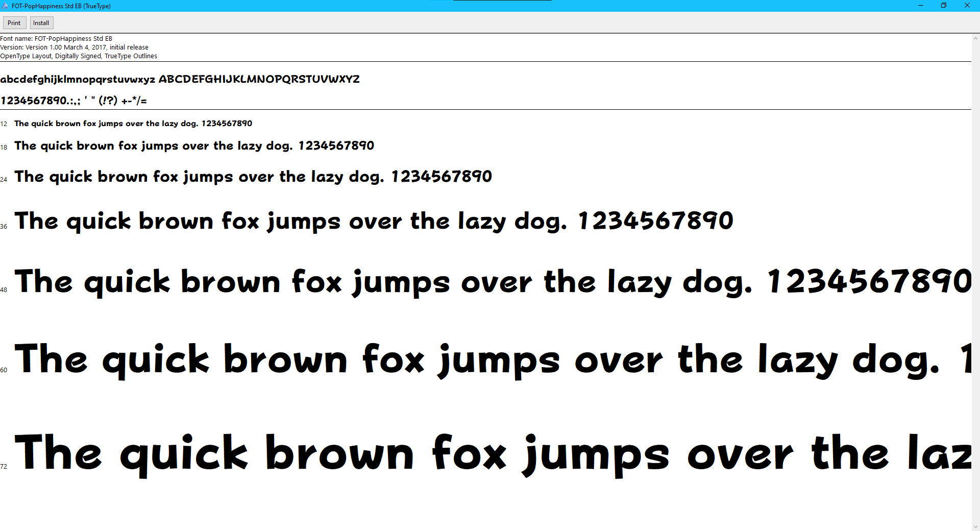
Task: Restore down the font viewer window
Action: 944,6
